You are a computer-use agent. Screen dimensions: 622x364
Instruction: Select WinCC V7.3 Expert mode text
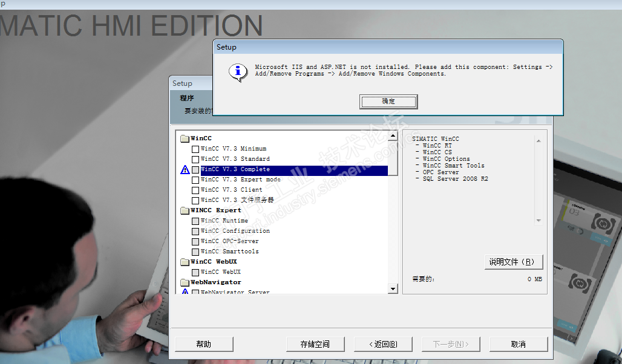240,180
